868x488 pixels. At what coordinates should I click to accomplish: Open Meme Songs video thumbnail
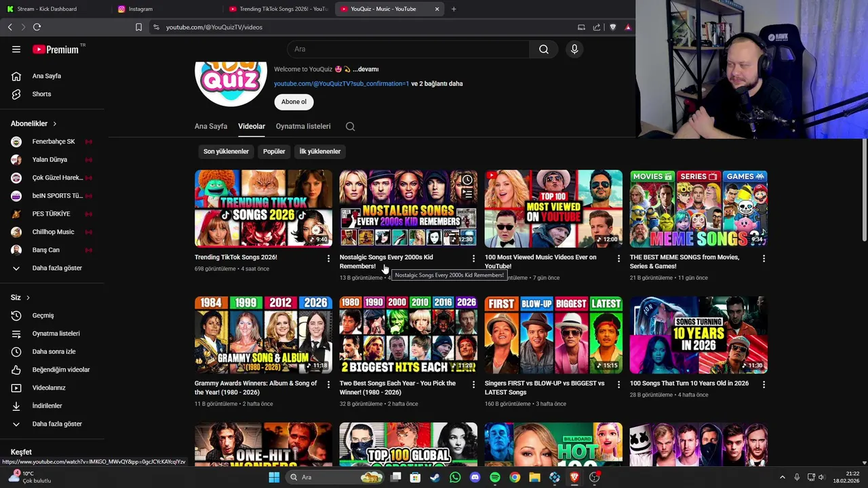pos(698,208)
